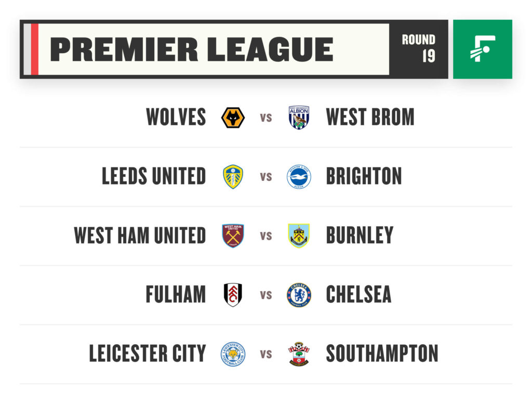Open the West Brom team name
Viewport: 532px width, 404px height.
370,117
